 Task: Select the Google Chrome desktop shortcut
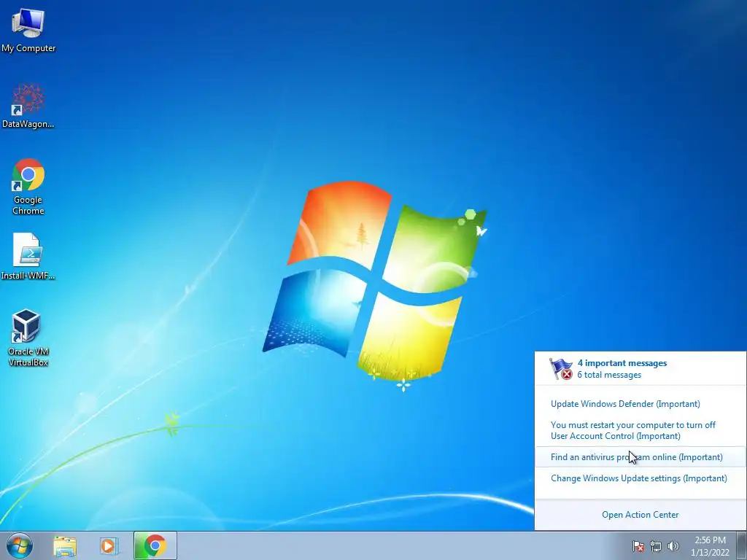28,187
